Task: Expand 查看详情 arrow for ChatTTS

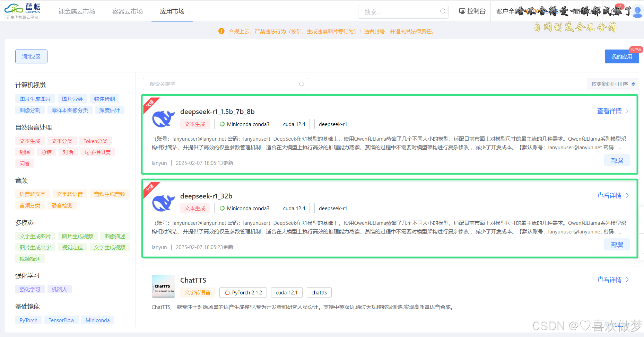Action: point(627,280)
